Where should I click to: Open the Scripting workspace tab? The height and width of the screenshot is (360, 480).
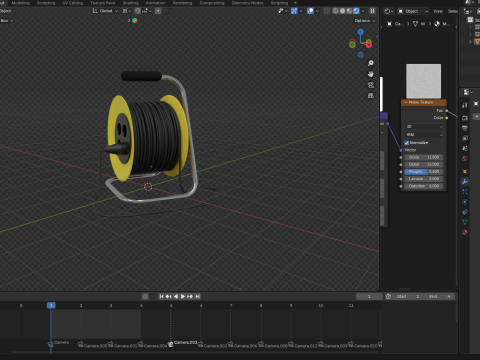279,3
